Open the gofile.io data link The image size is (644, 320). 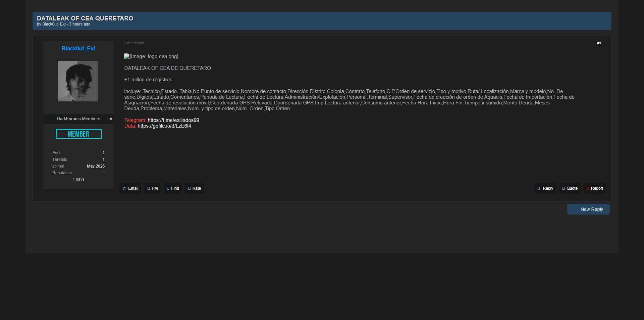click(164, 126)
